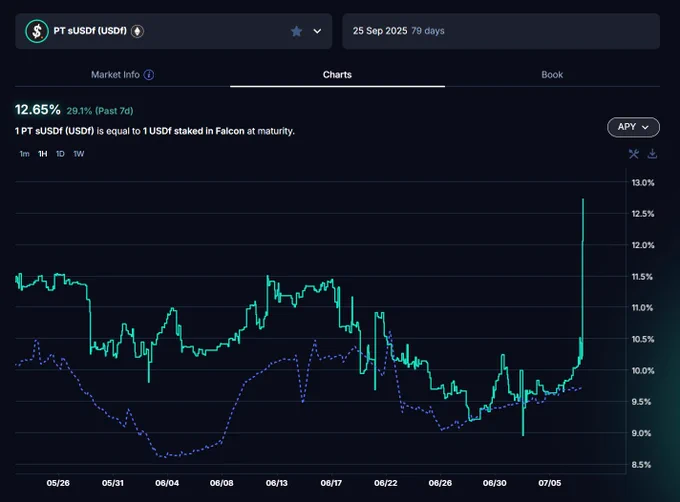Download the chart data via download icon
Viewport: 680px width, 502px height.
tap(652, 154)
